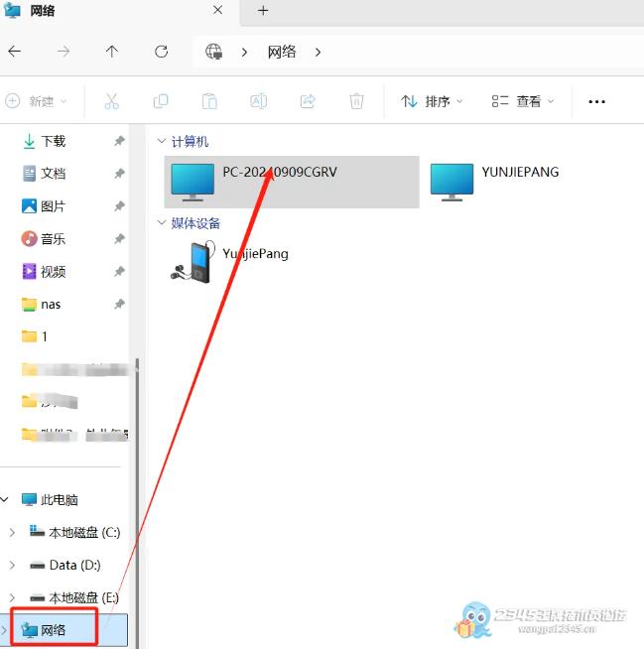Viewport: 644px width, 649px height.
Task: Open a new tab with plus button
Action: [x=263, y=11]
